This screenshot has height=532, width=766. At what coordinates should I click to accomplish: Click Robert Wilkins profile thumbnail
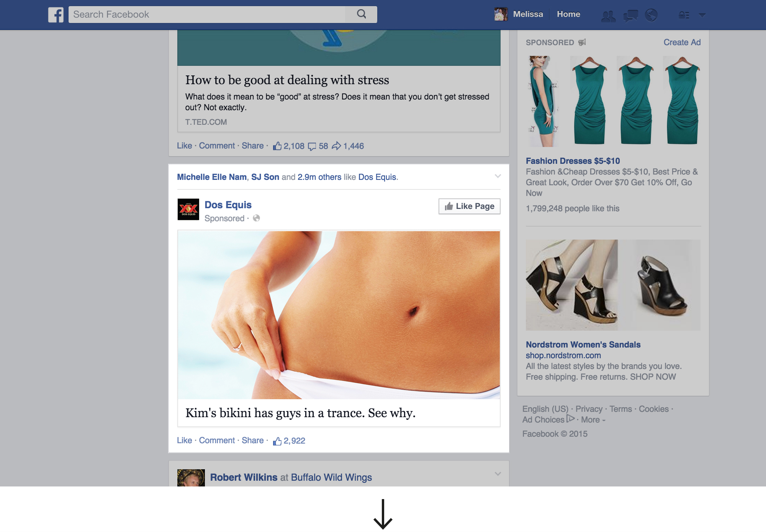tap(191, 478)
